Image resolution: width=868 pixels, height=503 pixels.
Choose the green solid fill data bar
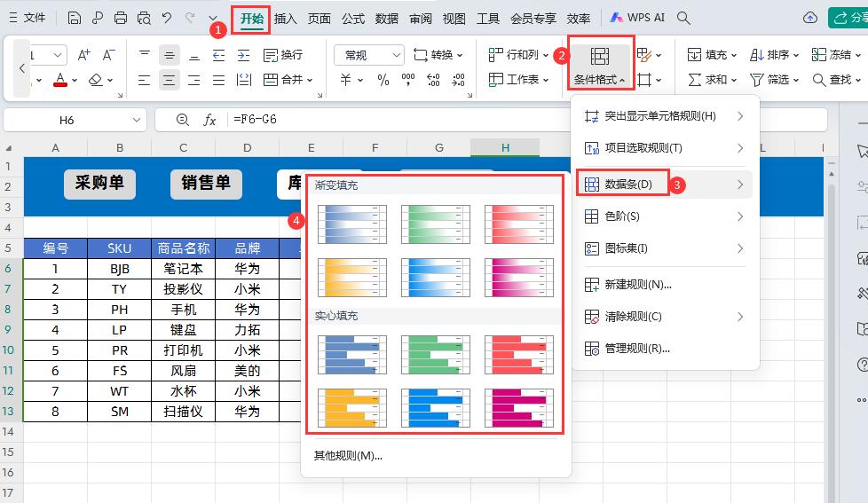tap(435, 355)
